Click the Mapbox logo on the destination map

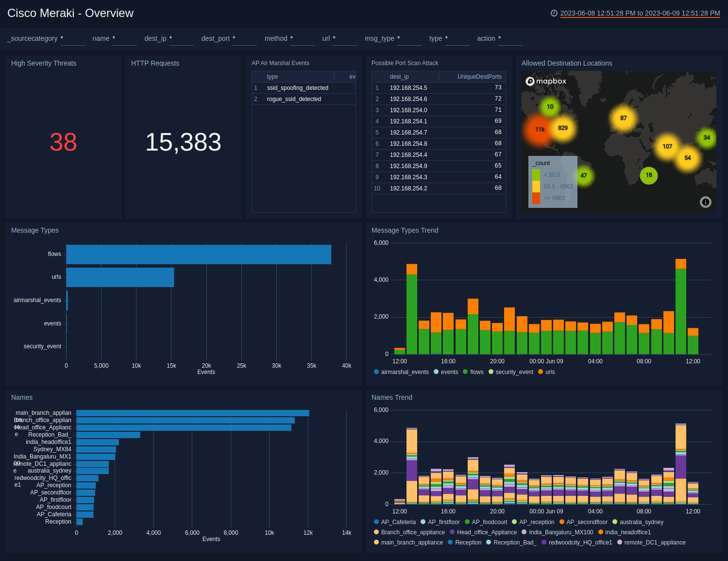546,81
